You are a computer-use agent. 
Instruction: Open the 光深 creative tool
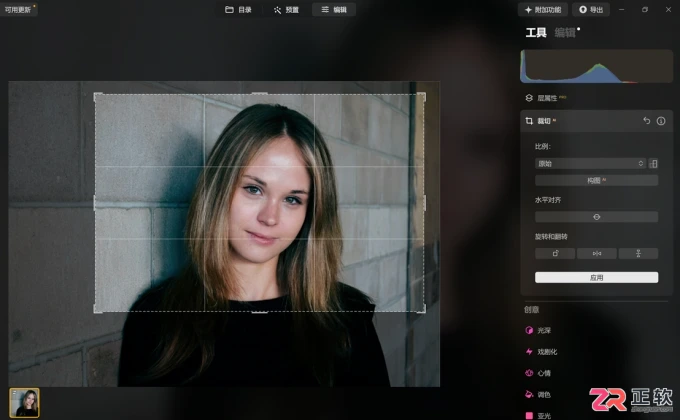pyautogui.click(x=538, y=331)
